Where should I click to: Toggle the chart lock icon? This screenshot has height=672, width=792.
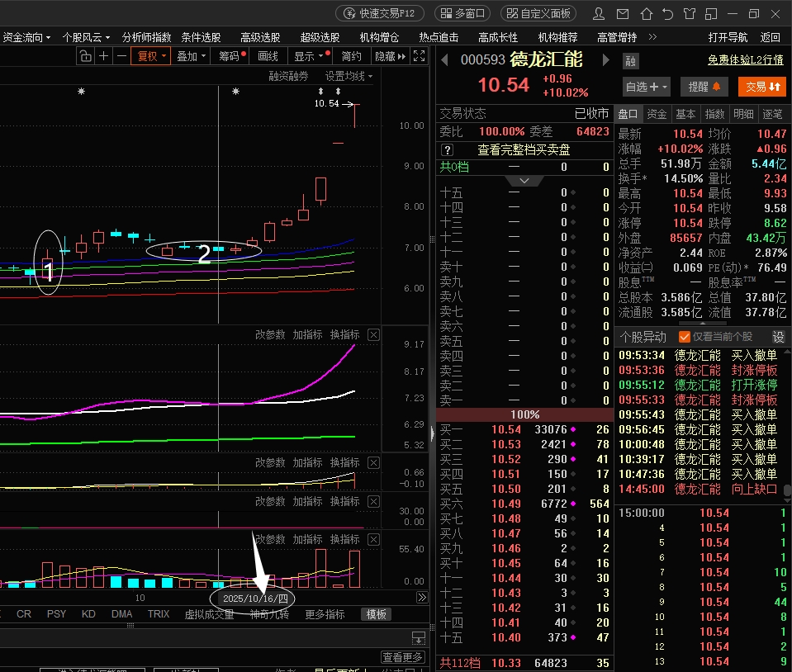point(86,56)
